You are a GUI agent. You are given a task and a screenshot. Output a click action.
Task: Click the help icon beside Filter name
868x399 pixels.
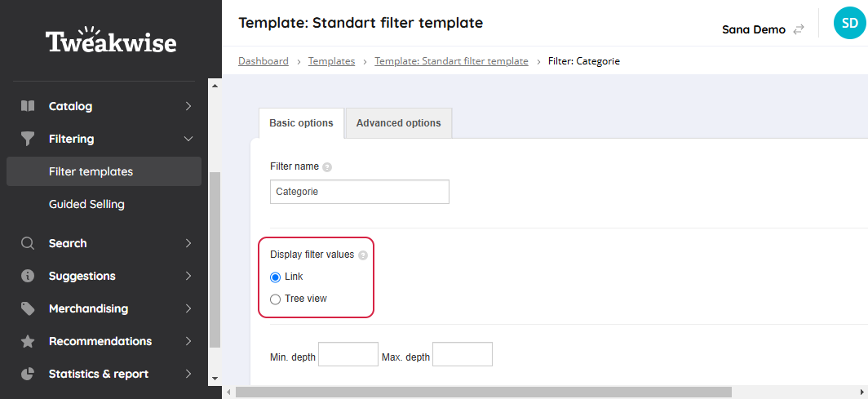click(327, 166)
